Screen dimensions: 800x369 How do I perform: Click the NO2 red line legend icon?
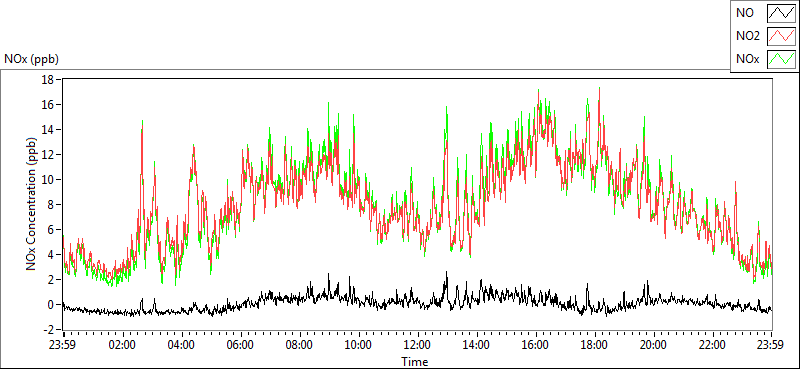781,36
